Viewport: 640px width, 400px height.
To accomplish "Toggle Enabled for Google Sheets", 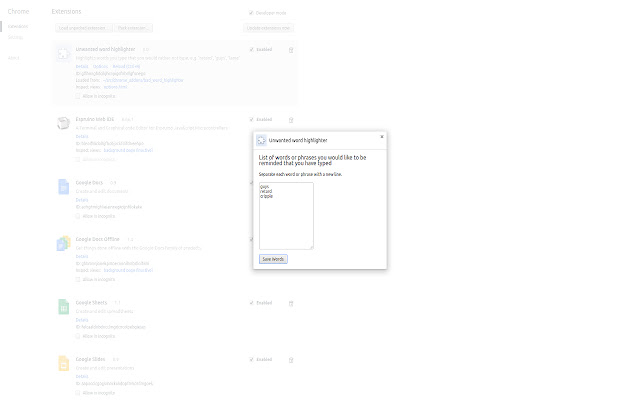I will click(x=251, y=303).
